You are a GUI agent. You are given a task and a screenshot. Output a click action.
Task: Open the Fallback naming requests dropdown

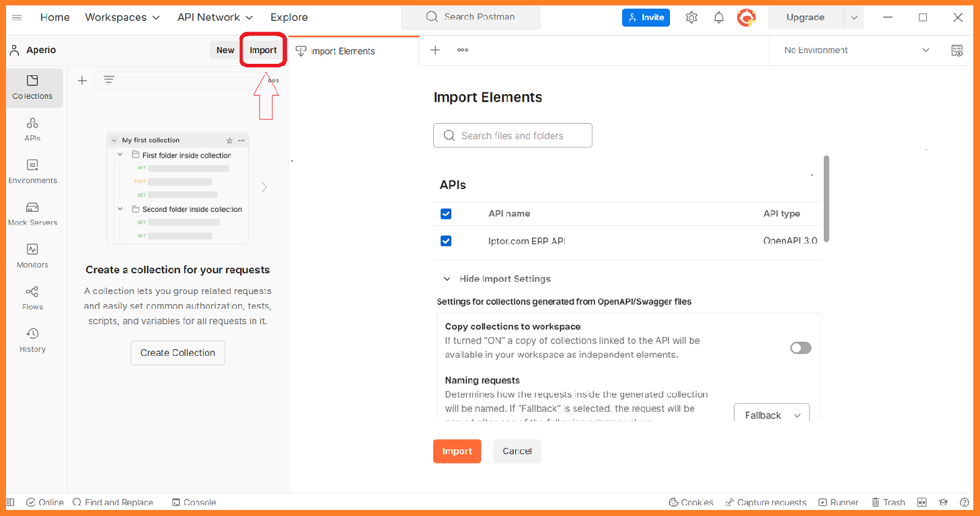(x=771, y=415)
